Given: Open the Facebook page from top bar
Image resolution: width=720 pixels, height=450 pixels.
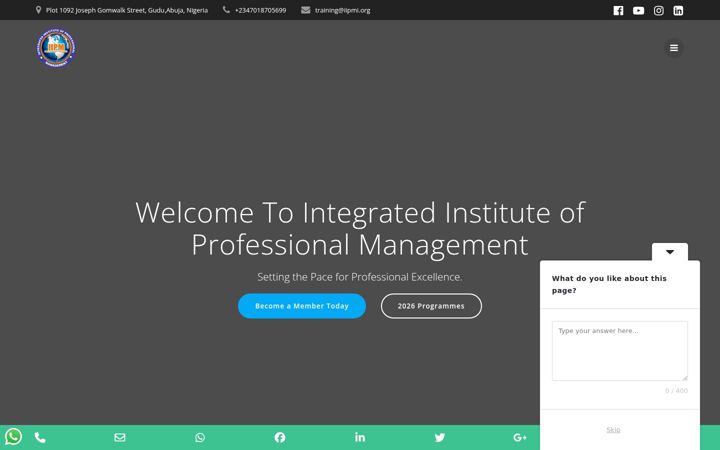Looking at the screenshot, I should (x=618, y=11).
